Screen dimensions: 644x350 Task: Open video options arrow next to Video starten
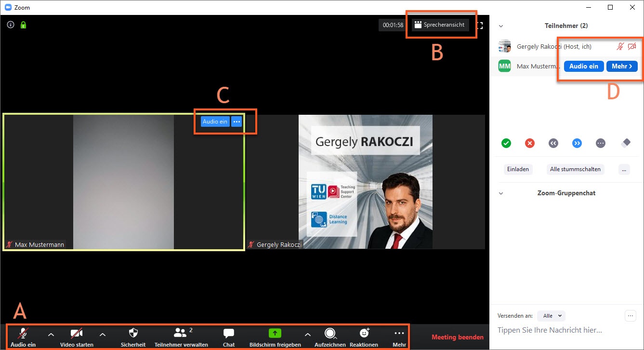click(x=102, y=334)
